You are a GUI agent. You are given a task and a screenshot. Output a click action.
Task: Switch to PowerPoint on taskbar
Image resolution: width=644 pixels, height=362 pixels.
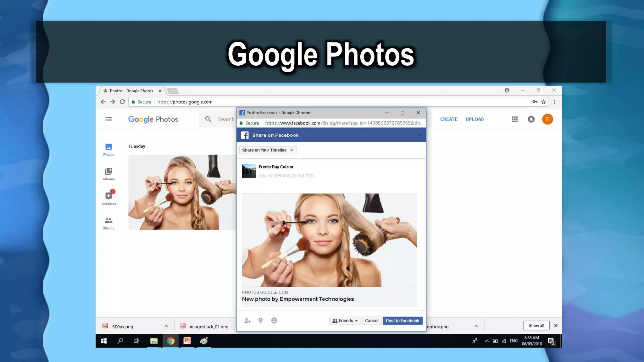point(187,341)
